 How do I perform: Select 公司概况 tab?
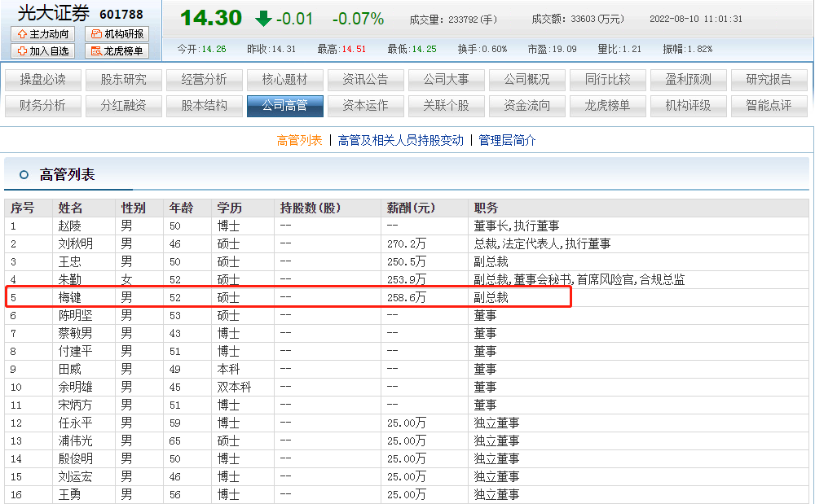(527, 80)
